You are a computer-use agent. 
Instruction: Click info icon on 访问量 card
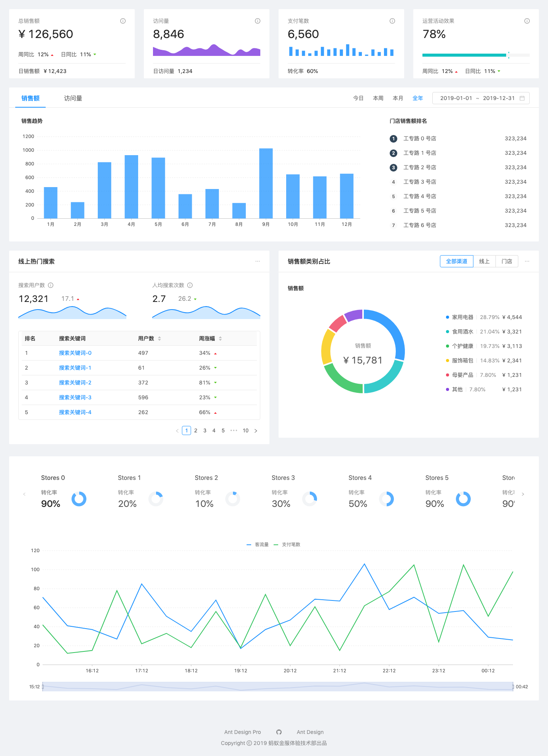click(x=258, y=21)
